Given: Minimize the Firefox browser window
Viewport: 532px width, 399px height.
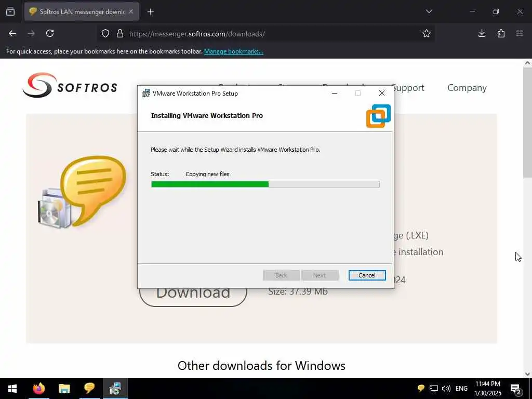Looking at the screenshot, I should (x=472, y=11).
